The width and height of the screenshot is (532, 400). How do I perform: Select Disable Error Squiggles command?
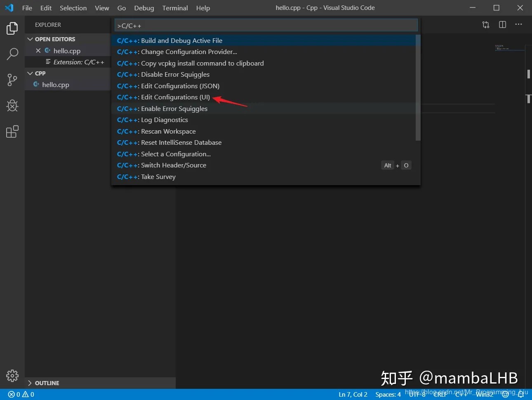(x=264, y=75)
